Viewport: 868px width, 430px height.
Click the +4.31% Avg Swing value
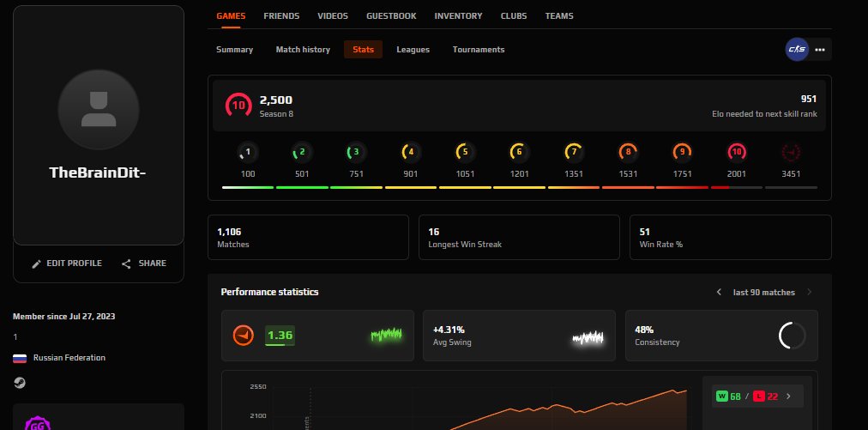449,330
